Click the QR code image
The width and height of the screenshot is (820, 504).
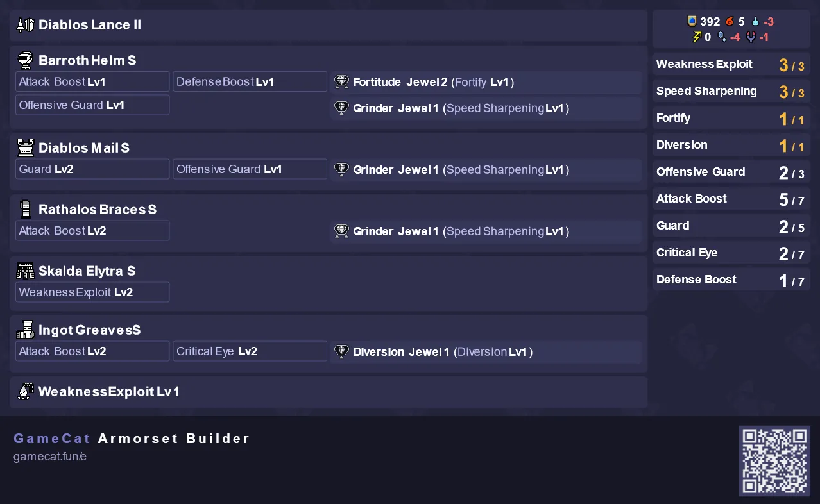point(774,460)
